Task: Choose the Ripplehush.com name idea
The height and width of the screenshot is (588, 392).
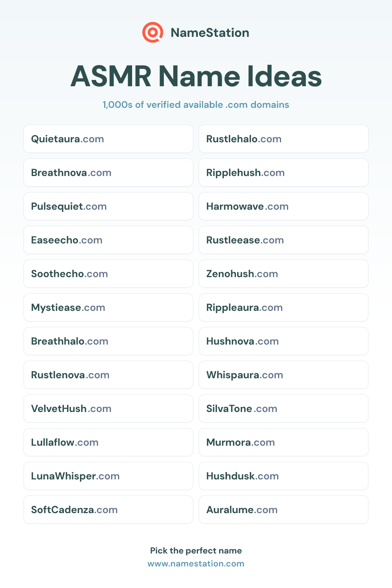Action: click(x=283, y=172)
